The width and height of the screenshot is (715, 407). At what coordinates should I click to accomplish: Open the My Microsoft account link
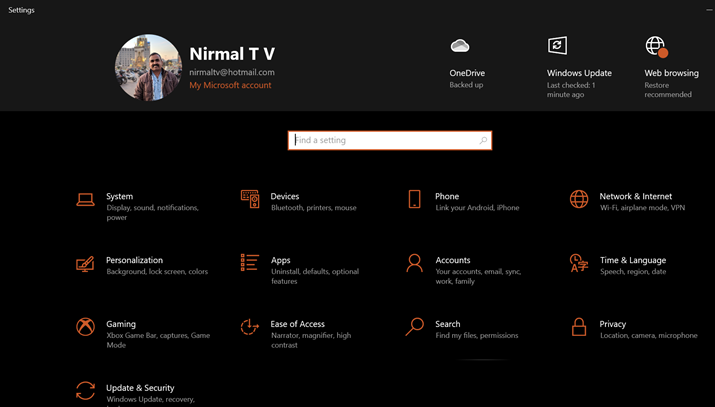[x=230, y=85]
